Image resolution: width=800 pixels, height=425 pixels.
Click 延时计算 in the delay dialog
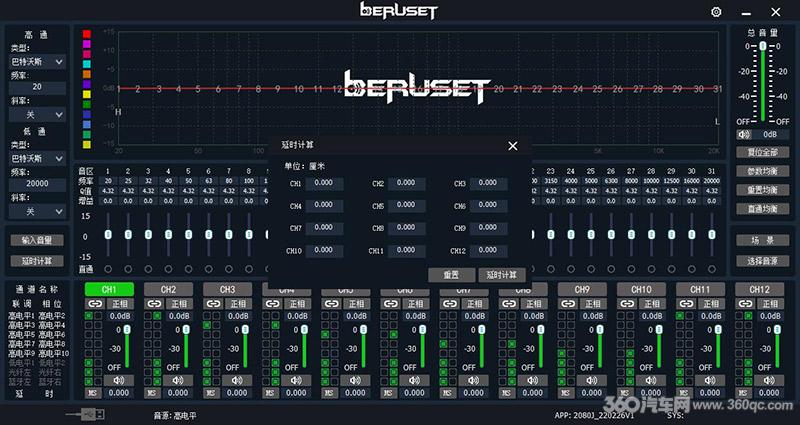click(502, 275)
